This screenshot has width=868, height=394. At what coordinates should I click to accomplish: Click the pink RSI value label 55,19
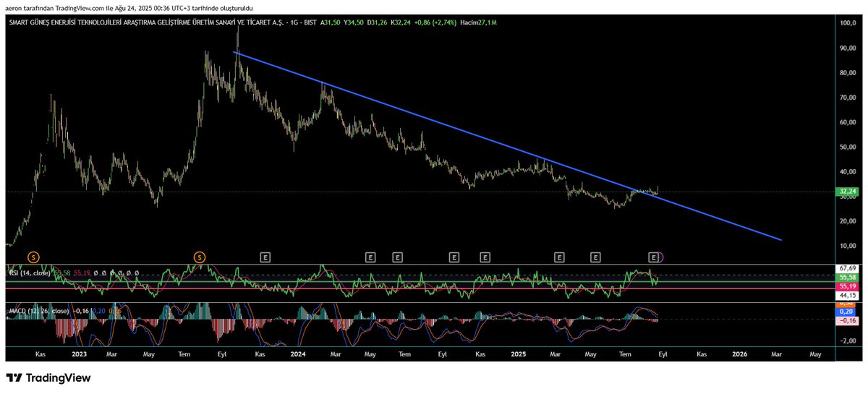coord(846,286)
